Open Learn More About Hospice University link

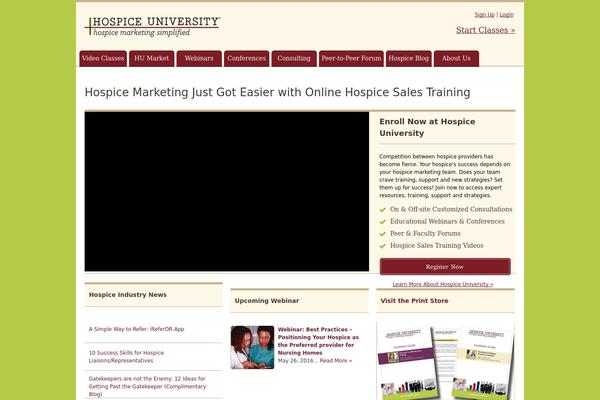[x=443, y=284]
